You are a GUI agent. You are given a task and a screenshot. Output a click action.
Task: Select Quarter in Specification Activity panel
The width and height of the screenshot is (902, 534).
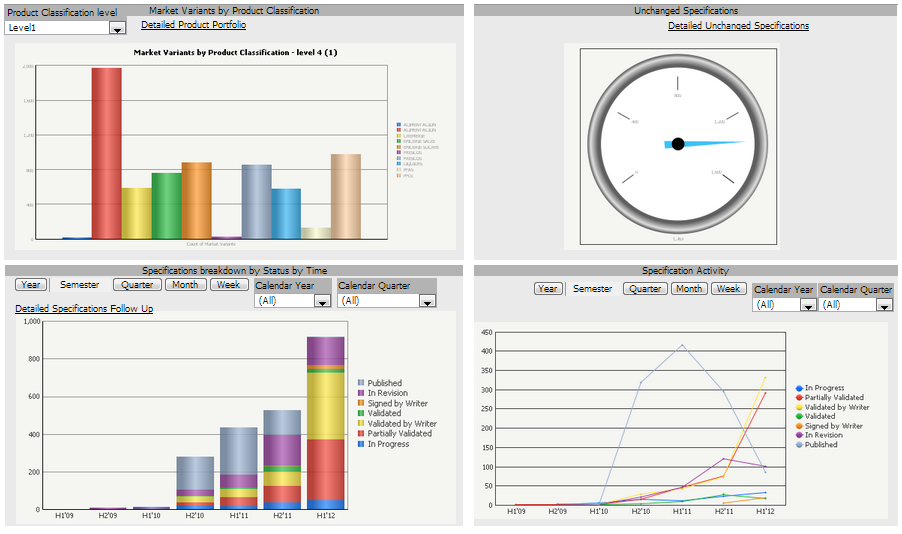coord(645,289)
